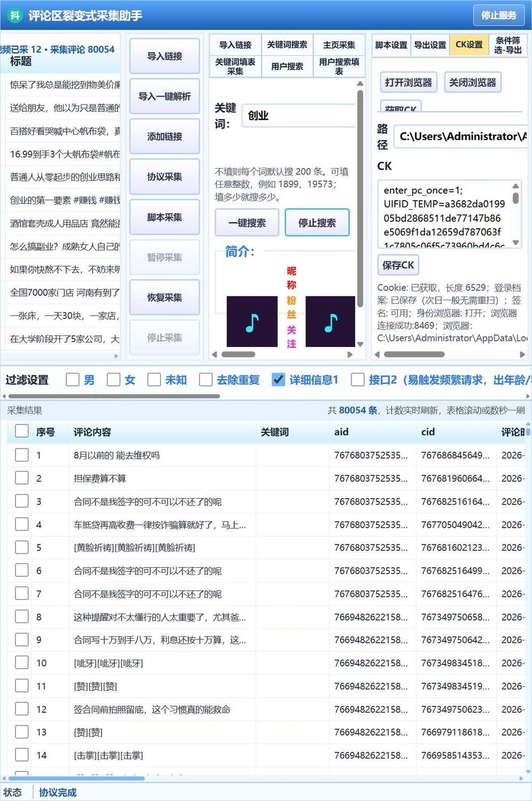This screenshot has width=532, height=801.
Task: Click 导入链接 side button
Action: pos(164,56)
